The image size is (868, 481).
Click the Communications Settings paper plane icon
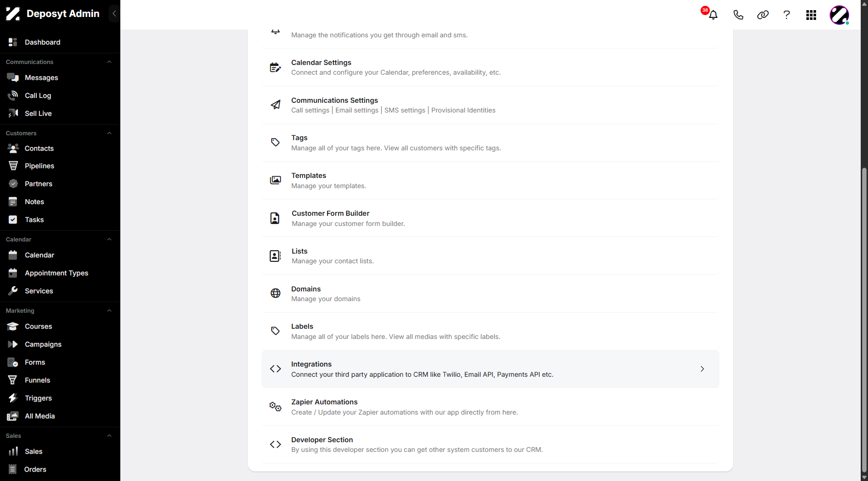275,105
